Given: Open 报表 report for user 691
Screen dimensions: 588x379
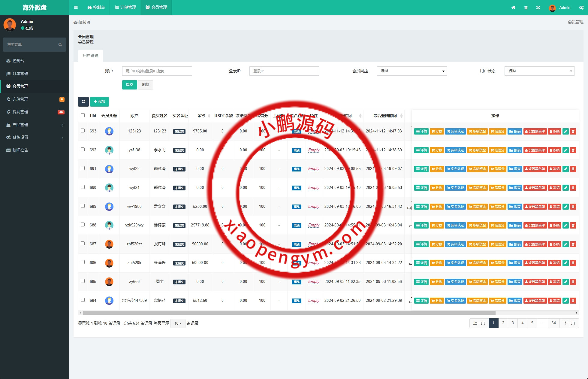Looking at the screenshot, I should point(515,169).
